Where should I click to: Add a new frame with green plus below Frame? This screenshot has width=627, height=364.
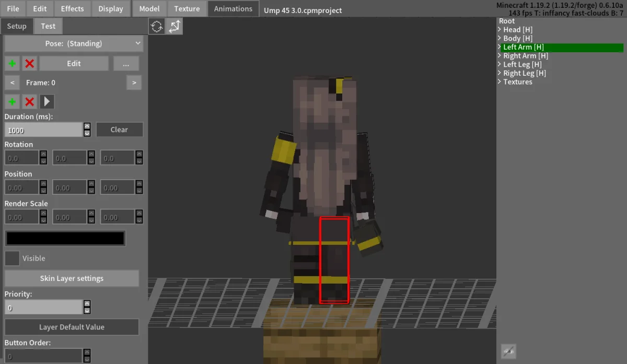tap(12, 101)
